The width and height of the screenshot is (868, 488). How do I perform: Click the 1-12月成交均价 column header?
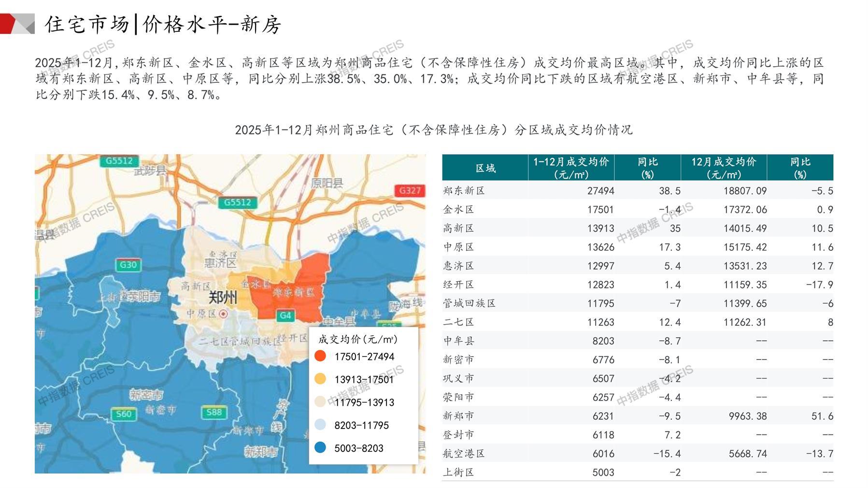tap(571, 168)
